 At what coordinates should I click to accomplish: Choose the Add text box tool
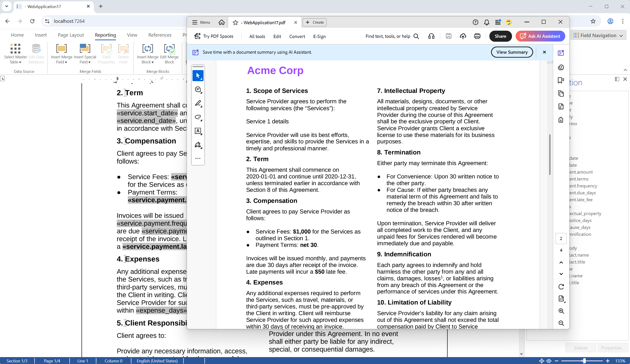pyautogui.click(x=198, y=131)
